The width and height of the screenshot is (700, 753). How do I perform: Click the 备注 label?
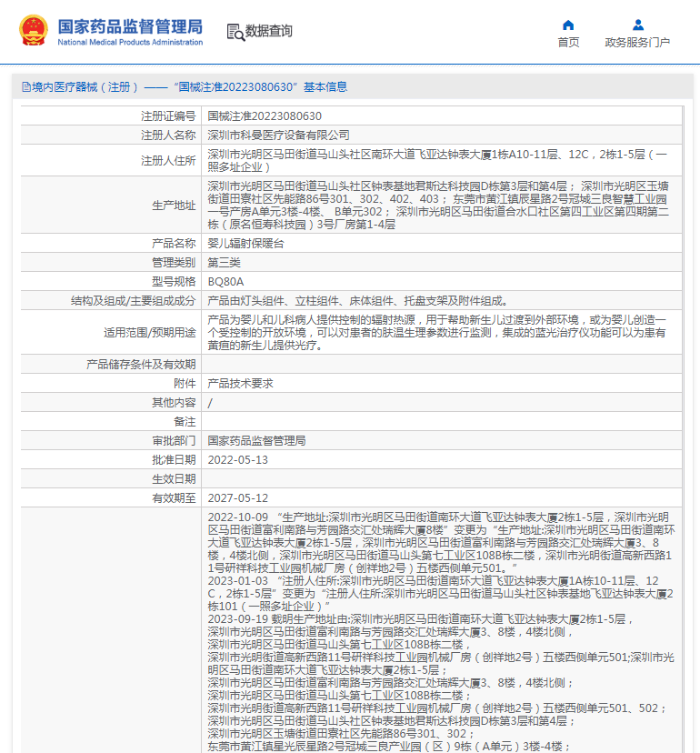point(185,422)
